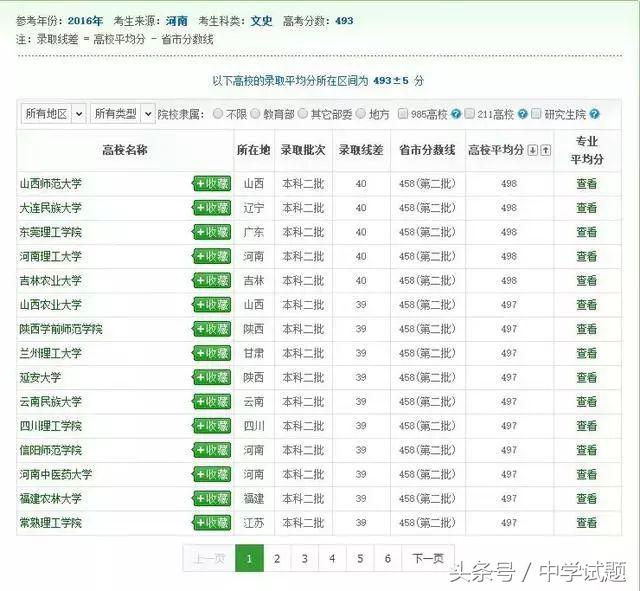This screenshot has height=591, width=640.
Task: Add 常熟理工学院 to favorites
Action: coord(212,523)
